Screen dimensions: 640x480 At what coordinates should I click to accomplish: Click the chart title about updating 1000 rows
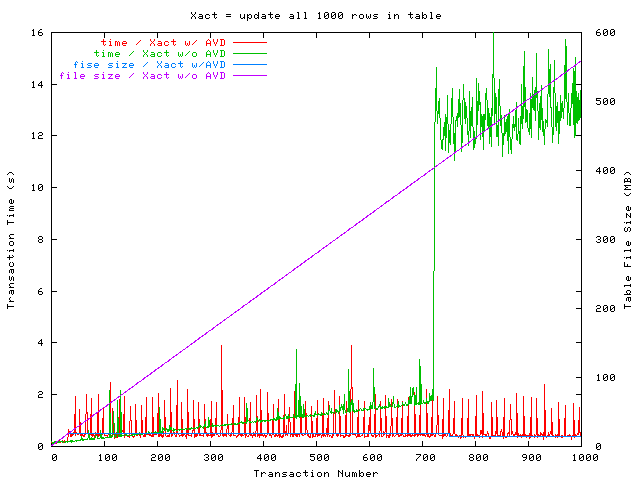coord(315,16)
